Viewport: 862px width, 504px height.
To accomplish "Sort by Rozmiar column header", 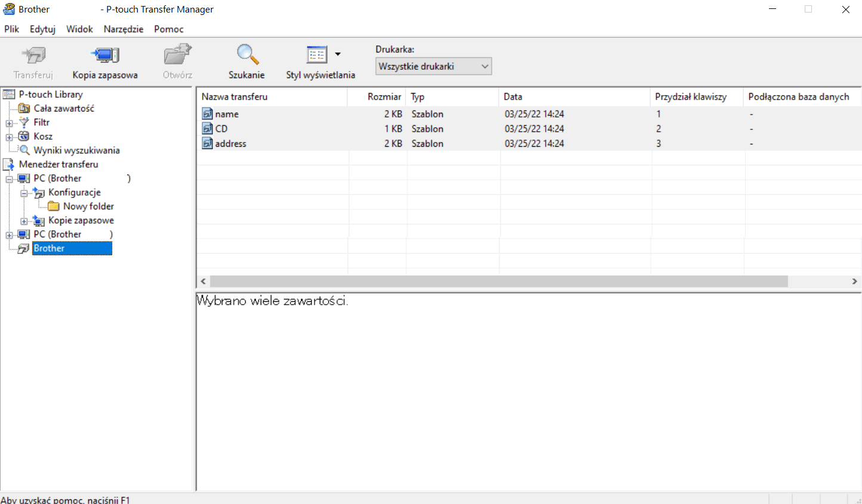I will [x=377, y=97].
